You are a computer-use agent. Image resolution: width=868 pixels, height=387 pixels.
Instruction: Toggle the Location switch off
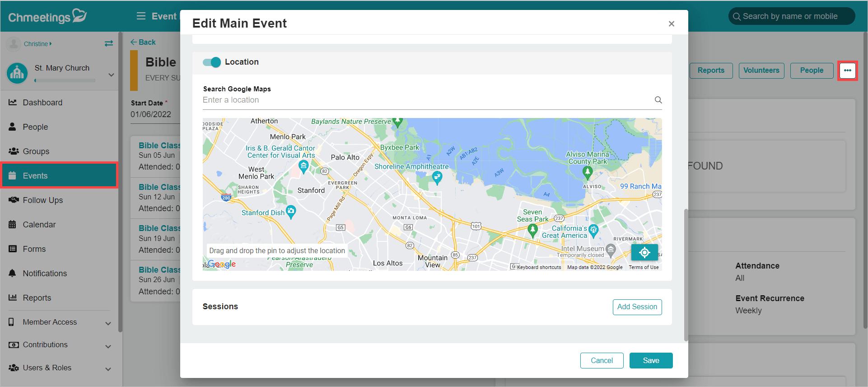(x=211, y=62)
